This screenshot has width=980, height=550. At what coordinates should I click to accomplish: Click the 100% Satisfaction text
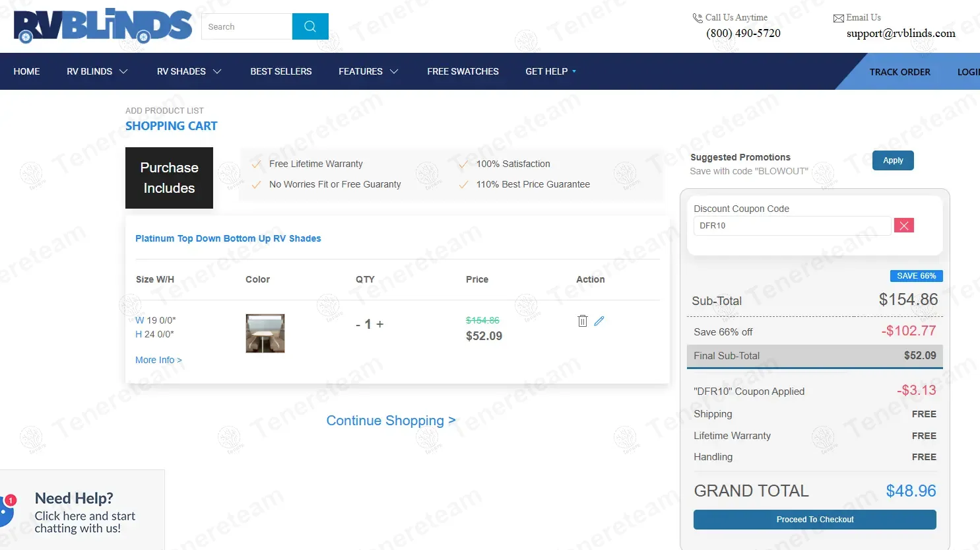pos(513,164)
